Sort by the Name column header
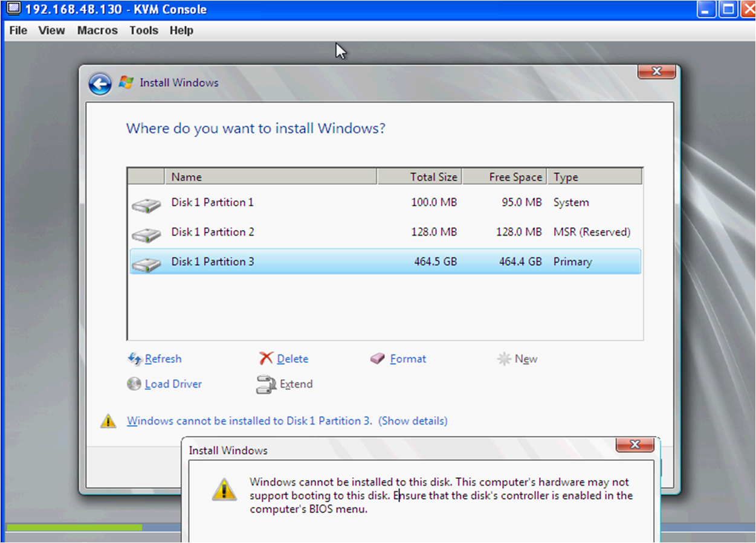 (270, 177)
